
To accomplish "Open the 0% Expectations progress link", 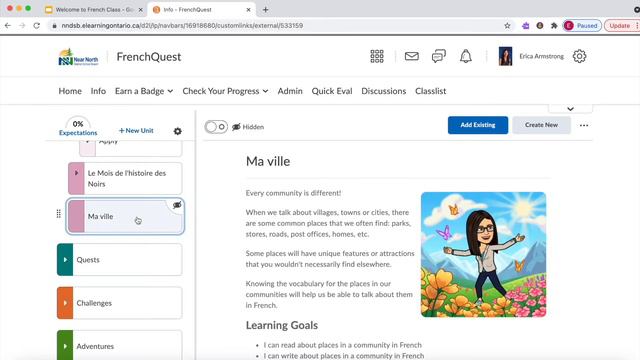I will (x=78, y=127).
